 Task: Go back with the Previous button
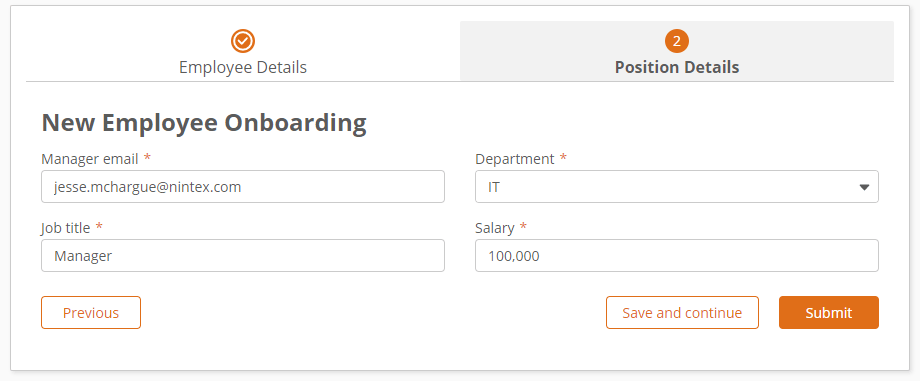tap(91, 312)
